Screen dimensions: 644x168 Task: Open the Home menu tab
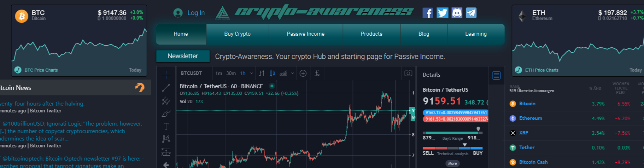click(x=181, y=34)
